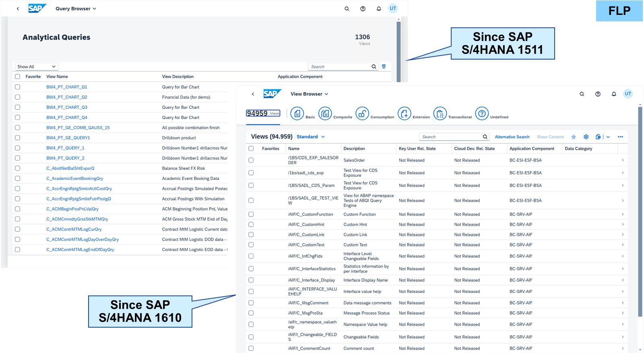Go back in Query Browser window
Viewport: 644px width, 353px height.
(x=18, y=8)
